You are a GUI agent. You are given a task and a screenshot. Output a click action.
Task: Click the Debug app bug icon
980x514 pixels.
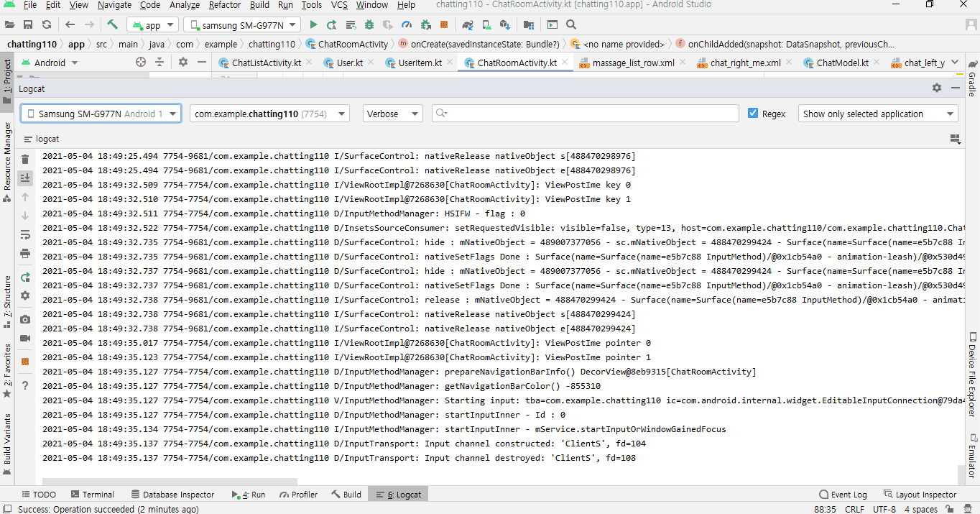(369, 24)
